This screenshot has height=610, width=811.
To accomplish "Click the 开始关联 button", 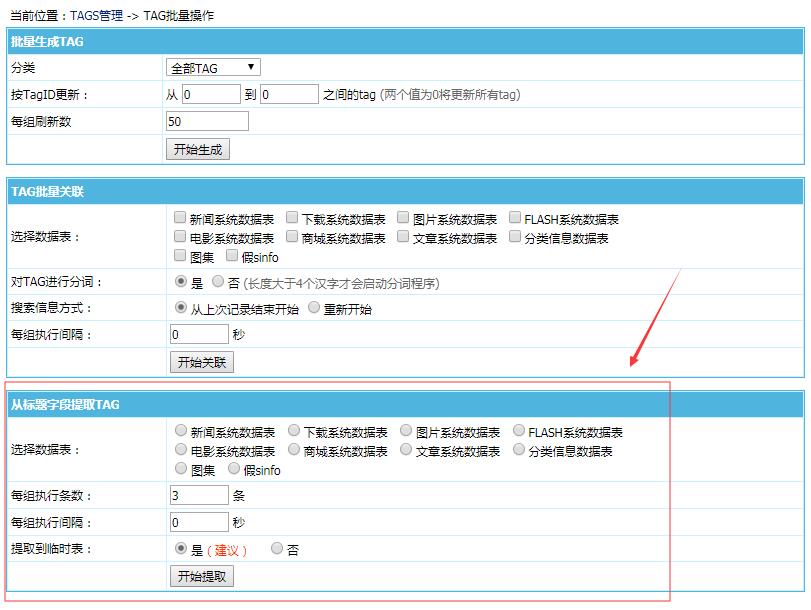I will point(202,362).
